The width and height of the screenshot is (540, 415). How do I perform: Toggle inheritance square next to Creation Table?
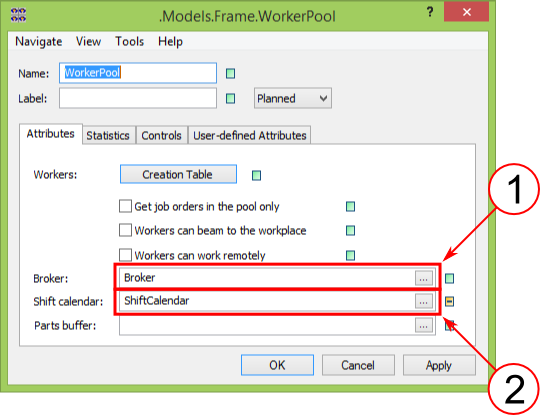coord(256,175)
